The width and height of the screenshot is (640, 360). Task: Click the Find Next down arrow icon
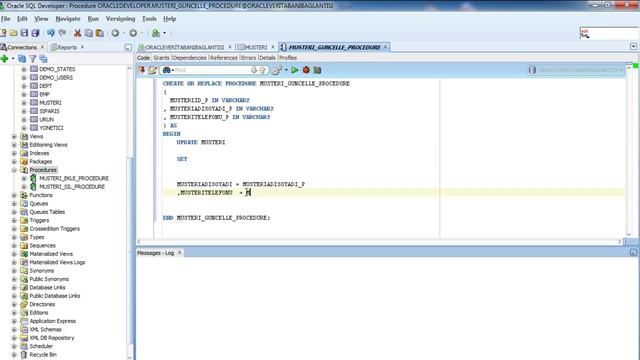click(253, 70)
